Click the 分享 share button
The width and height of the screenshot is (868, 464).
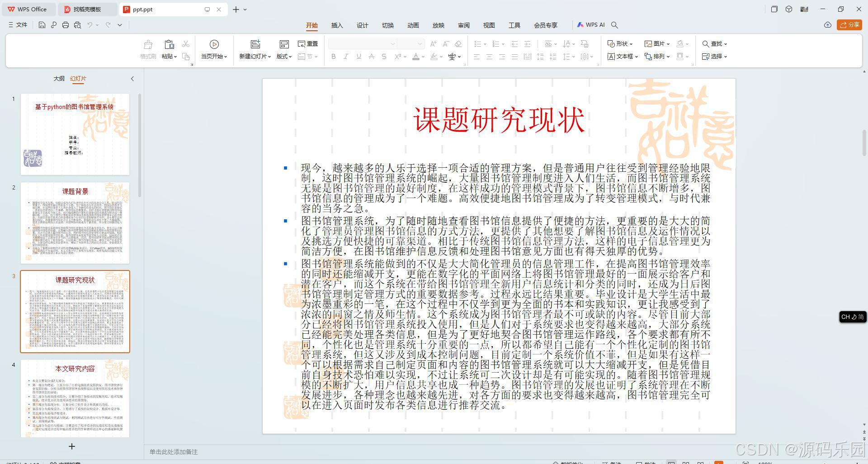point(850,25)
